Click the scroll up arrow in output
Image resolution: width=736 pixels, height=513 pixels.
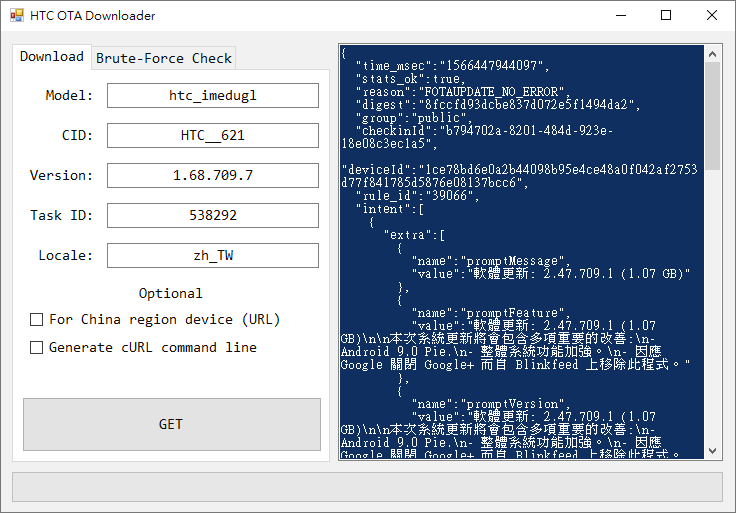click(x=713, y=54)
